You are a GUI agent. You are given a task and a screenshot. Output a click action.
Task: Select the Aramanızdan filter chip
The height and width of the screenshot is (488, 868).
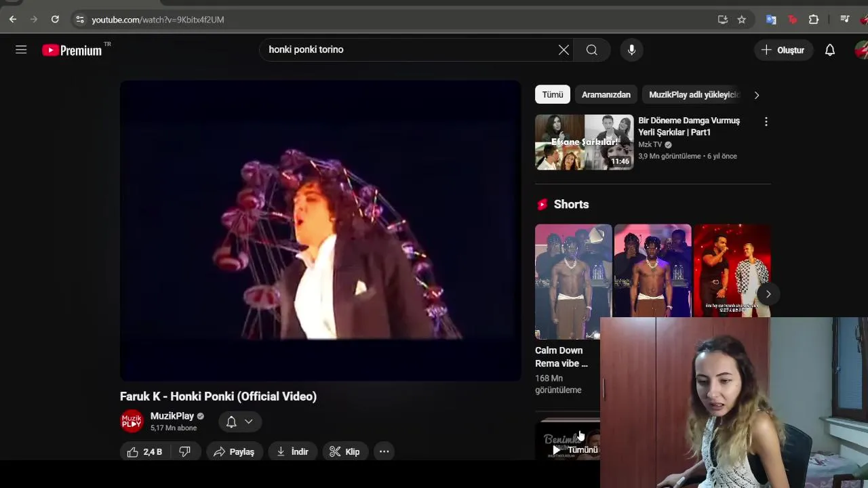point(606,95)
